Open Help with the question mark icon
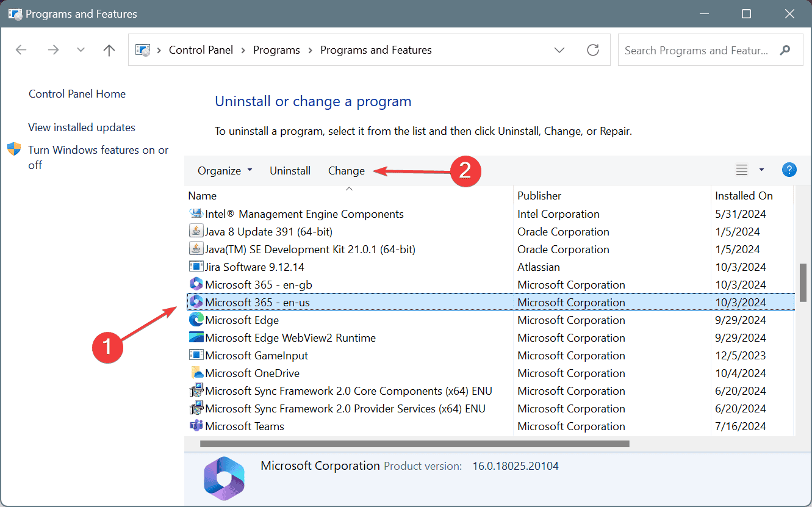Image resolution: width=812 pixels, height=507 pixels. (x=789, y=170)
